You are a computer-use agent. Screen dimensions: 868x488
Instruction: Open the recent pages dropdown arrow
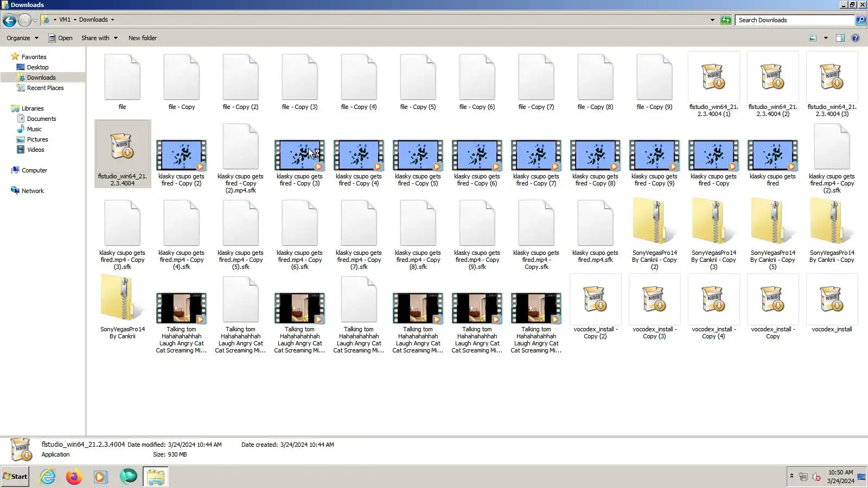pos(35,20)
